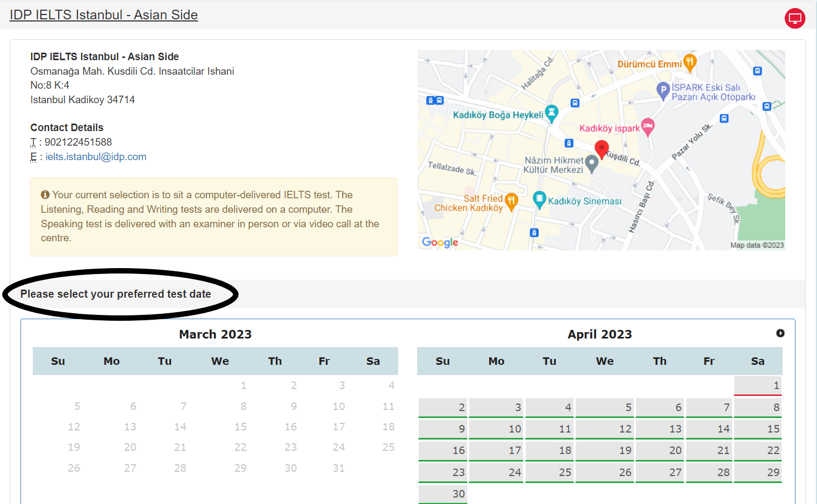Open the IDP IELTS Istanbul - Asian Side title link
Screen dimensions: 817x504
104,15
